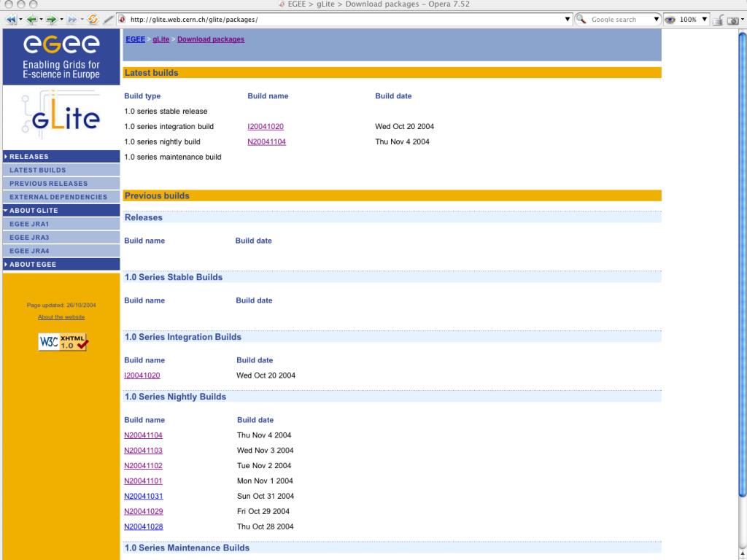Open External Dependencies in the sidebar
Viewport: 747px width, 560px height.
[61, 197]
